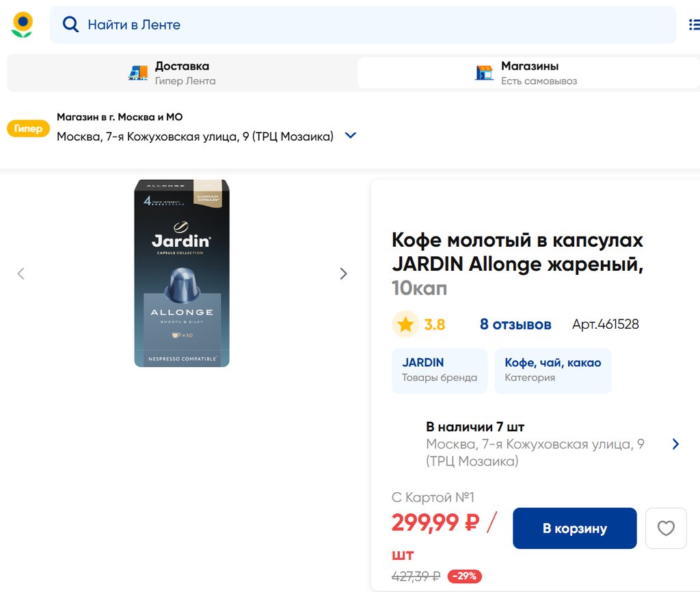Expand the store address dropdown
The height and width of the screenshot is (592, 700).
(x=350, y=135)
